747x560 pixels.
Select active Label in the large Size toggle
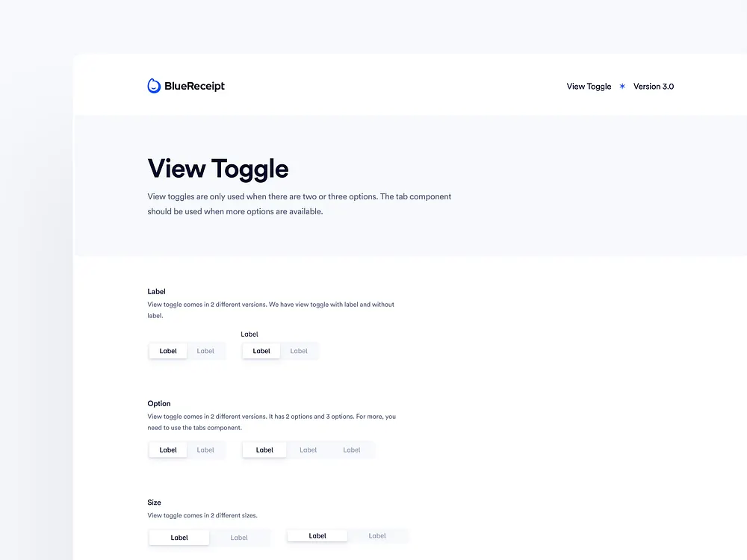tap(179, 537)
